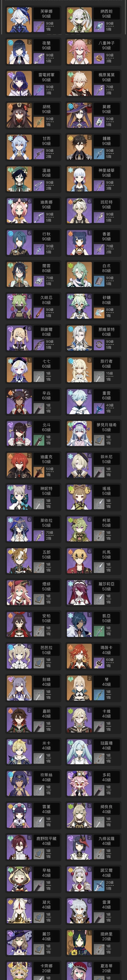Open 芙寧娜 character portrait
This screenshot has width=127, height=980.
coord(19,20)
